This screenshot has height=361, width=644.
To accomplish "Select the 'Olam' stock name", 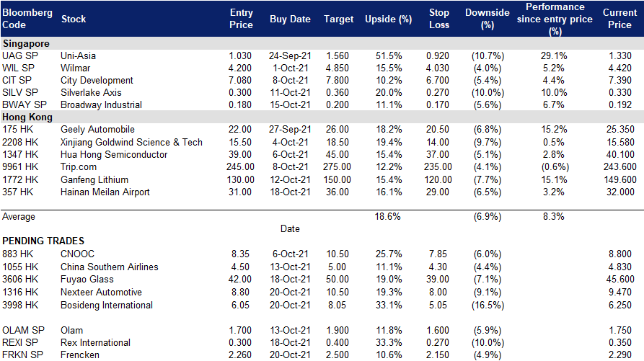I will pos(71,330).
